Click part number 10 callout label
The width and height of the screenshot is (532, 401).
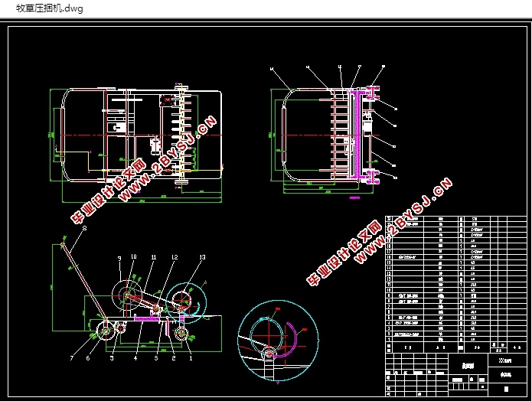133,256
